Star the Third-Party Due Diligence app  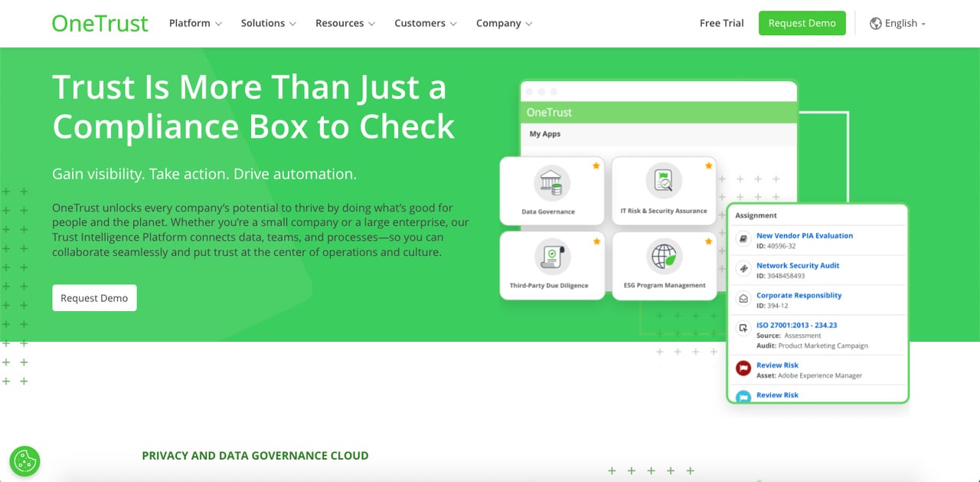coord(597,240)
